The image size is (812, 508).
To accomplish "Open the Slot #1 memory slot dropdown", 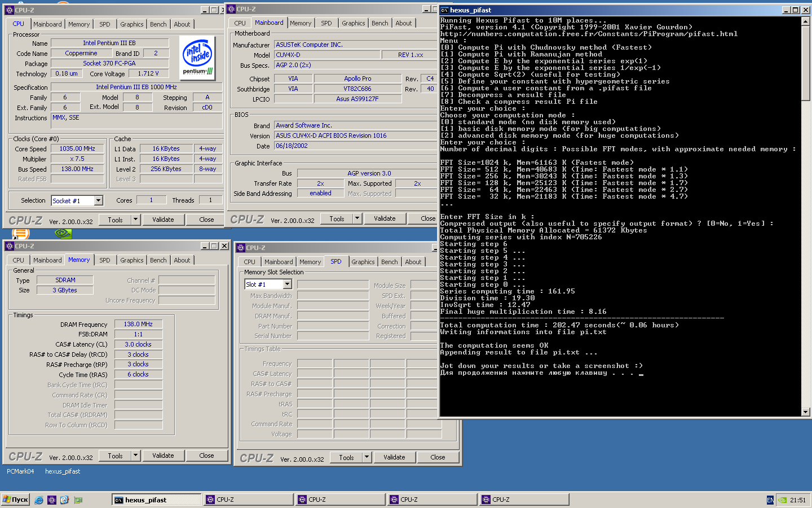I will (x=287, y=284).
